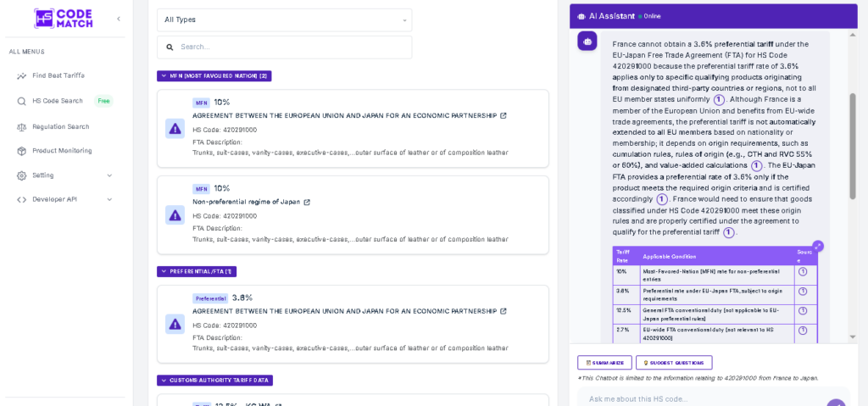Screen dimensions: 868x406
Task: Click the Suggest Questions button
Action: [x=674, y=362]
